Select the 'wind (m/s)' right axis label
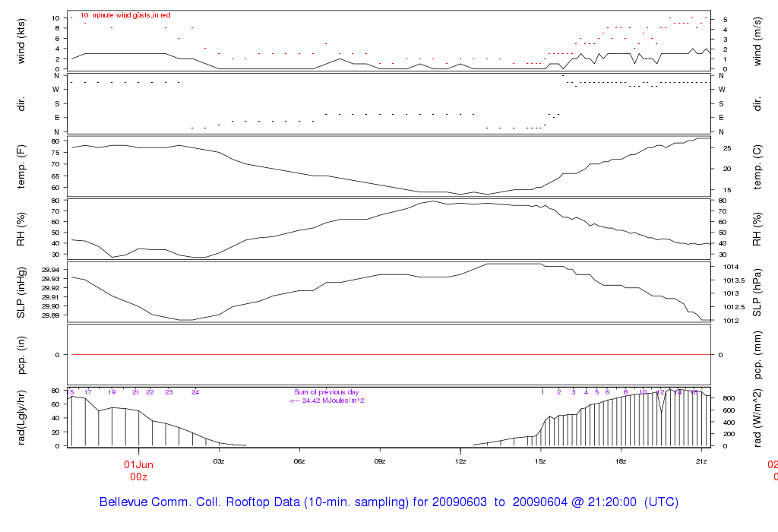 point(757,41)
